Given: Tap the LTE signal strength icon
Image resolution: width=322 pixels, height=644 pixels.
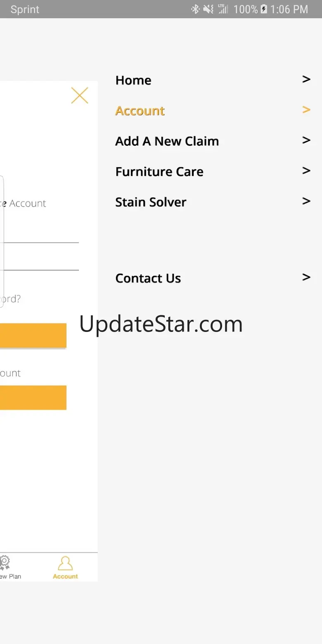Looking at the screenshot, I should click(223, 9).
